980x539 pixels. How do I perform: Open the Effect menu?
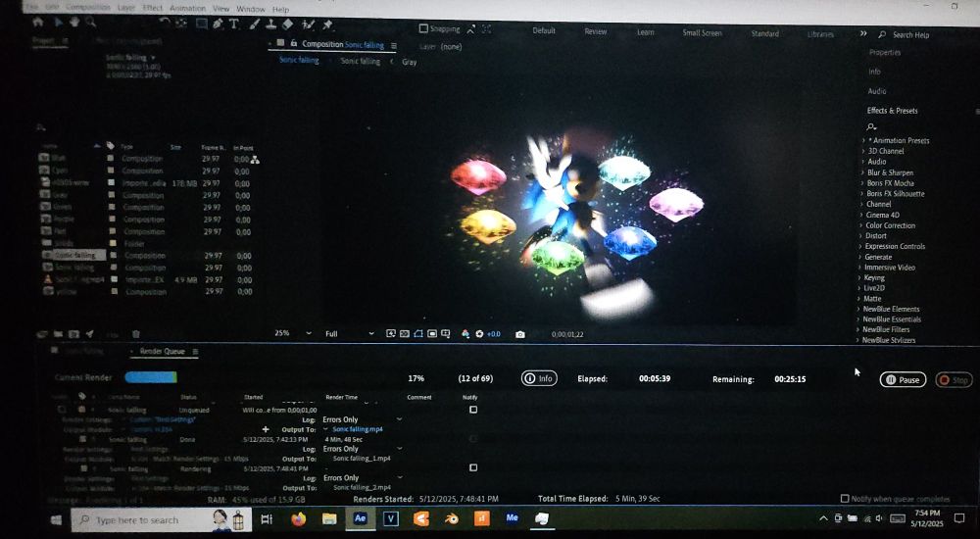tap(153, 8)
